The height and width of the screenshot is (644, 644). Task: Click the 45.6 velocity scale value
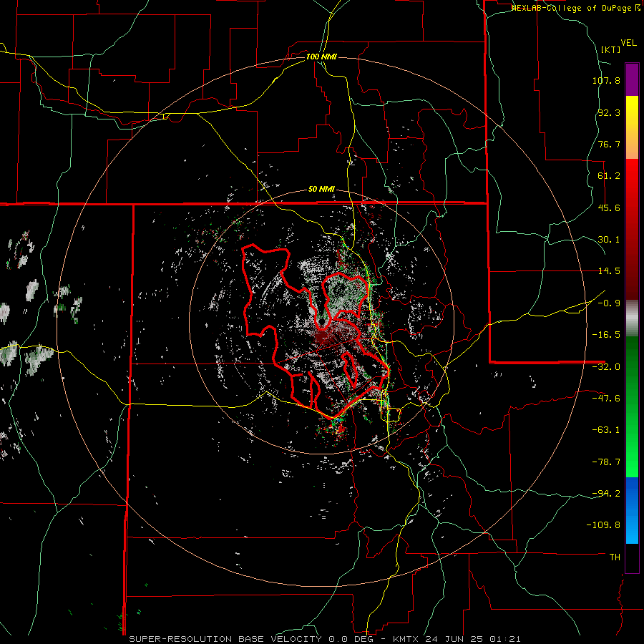click(x=609, y=208)
